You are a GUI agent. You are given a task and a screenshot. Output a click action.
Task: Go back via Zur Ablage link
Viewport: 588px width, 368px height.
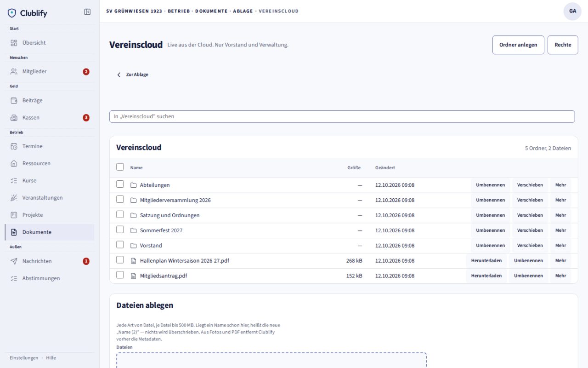(132, 75)
